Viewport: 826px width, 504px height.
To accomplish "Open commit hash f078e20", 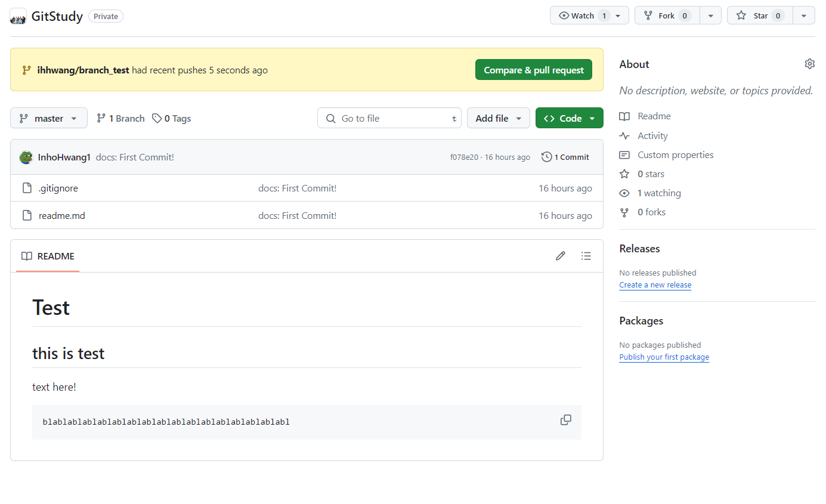I will [x=464, y=157].
